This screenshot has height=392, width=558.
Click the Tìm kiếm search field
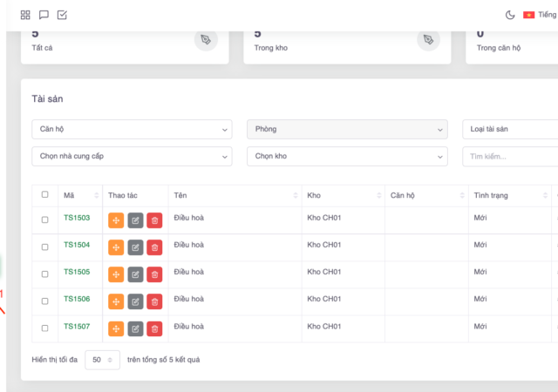510,156
